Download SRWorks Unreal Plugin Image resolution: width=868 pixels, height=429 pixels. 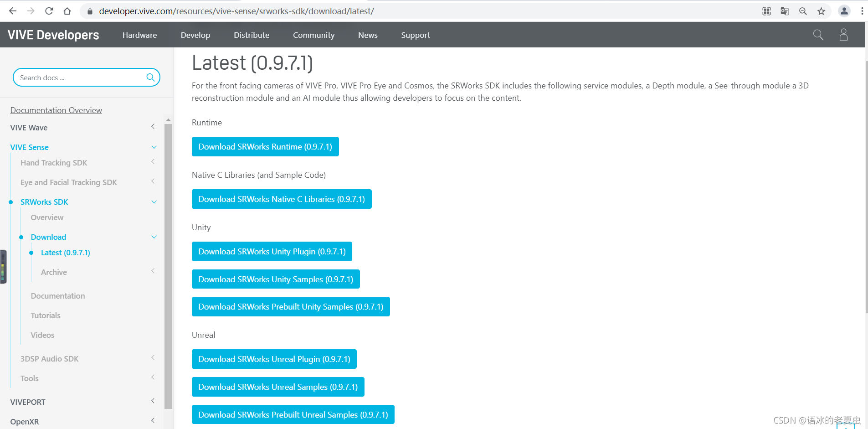coord(274,359)
